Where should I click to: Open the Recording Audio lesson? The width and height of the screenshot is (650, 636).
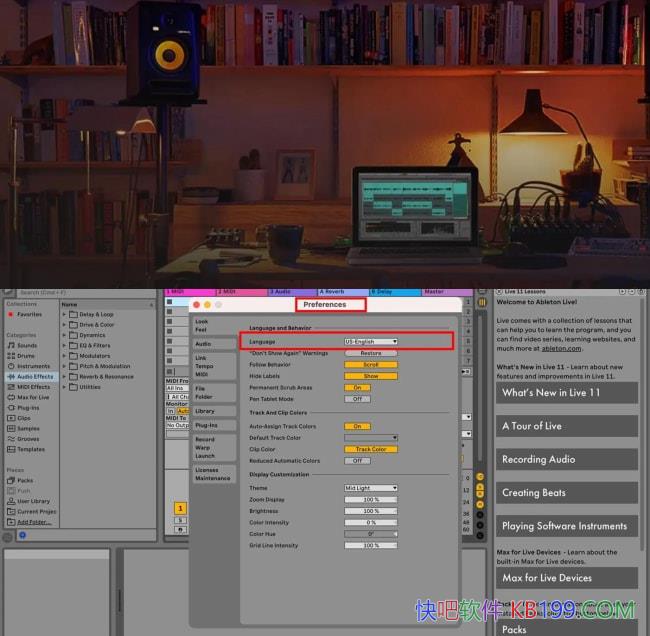coord(566,459)
